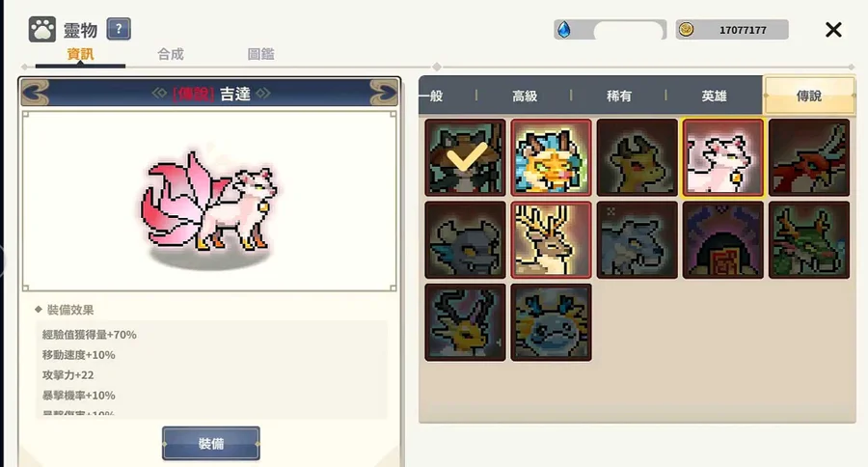Screen dimensions: 868x467
Task: Select the dark shrine gate pet icon
Action: coord(723,240)
